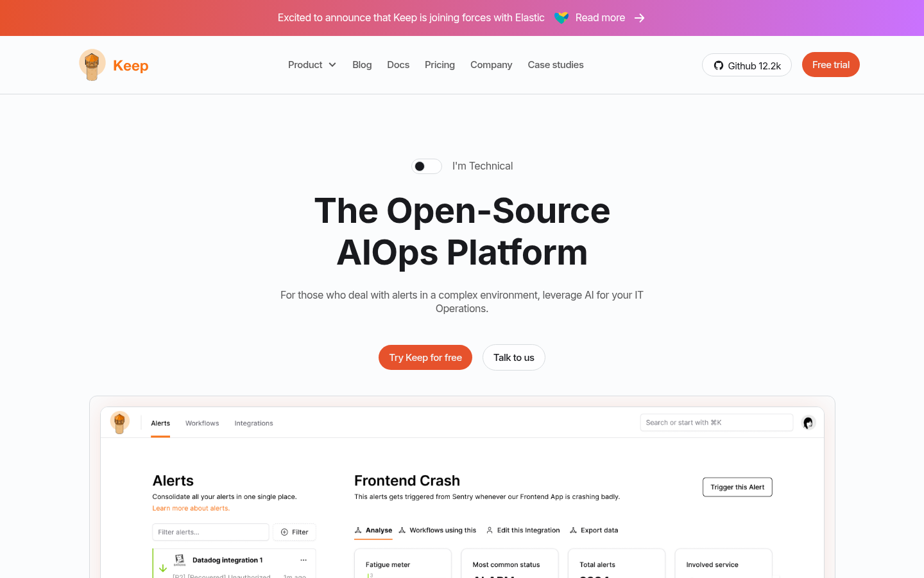Image resolution: width=924 pixels, height=578 pixels.
Task: Click the Alerts heading in preview
Action: 173,481
